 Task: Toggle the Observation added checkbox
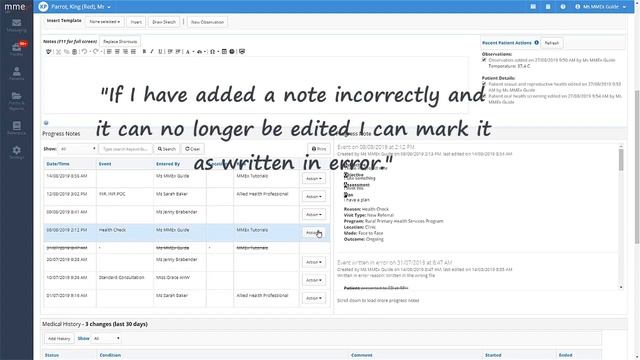(484, 60)
